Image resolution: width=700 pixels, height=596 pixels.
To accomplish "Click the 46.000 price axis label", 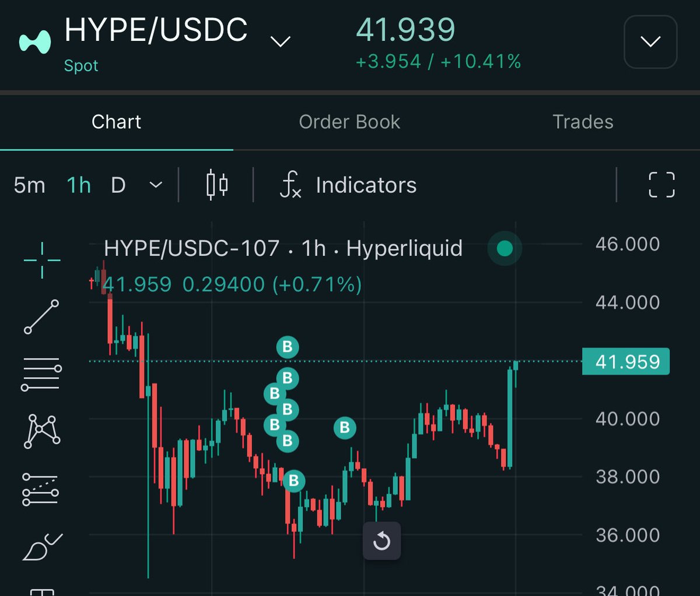I will [628, 244].
